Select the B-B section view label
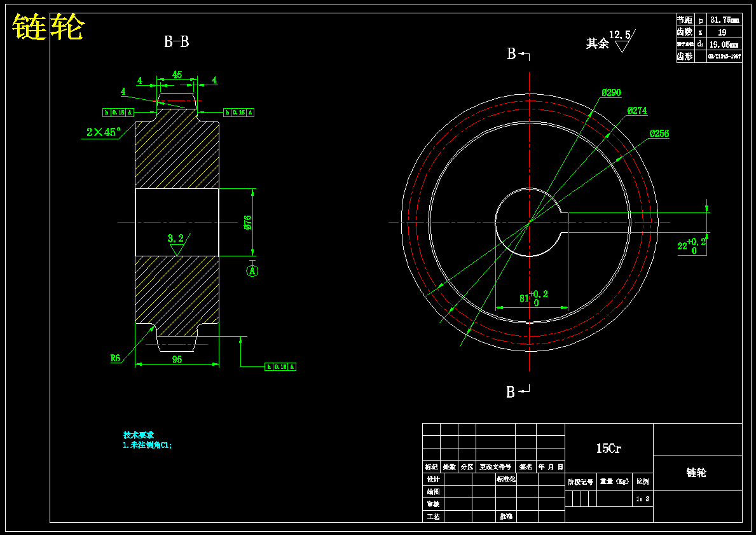756x535 pixels. pos(177,42)
